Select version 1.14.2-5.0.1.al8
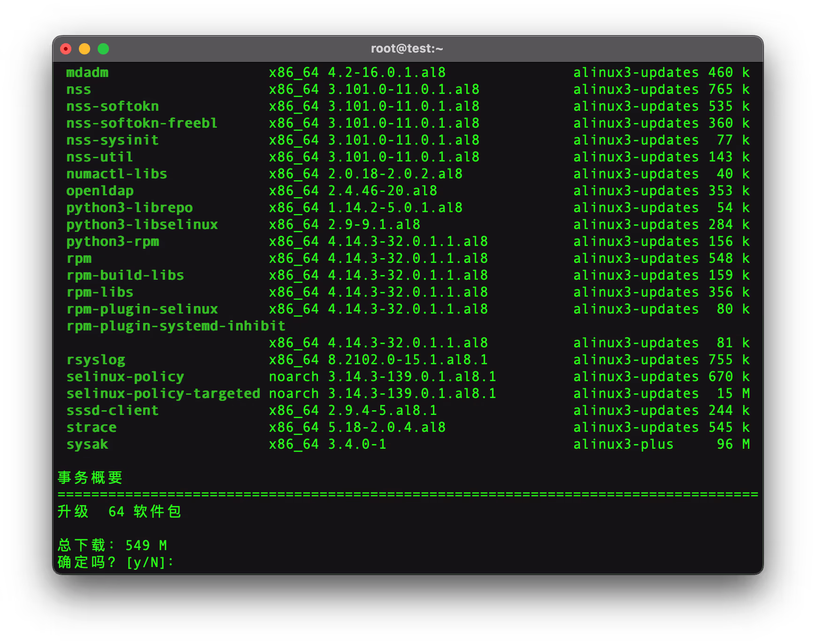Viewport: 816px width, 644px height. coord(395,208)
